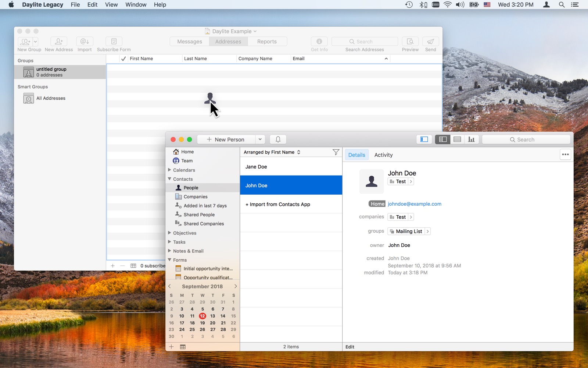
Task: Go to previous month in mini calendar
Action: 169,286
